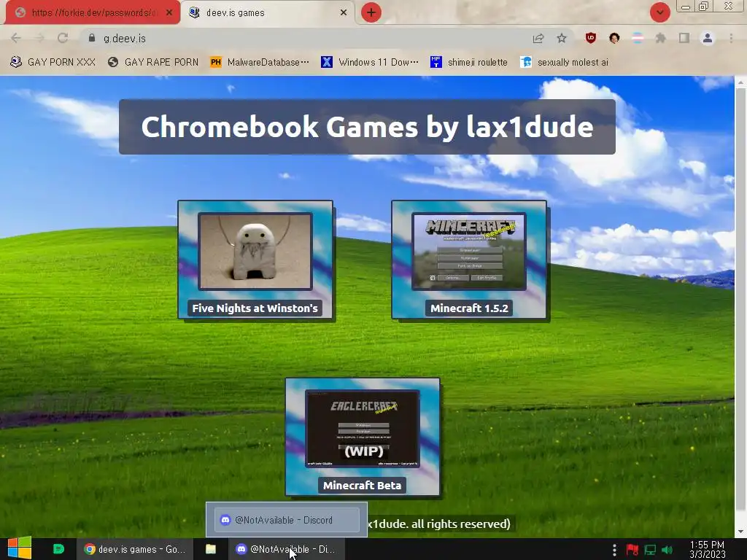Switch to the Discord taskbar button

[x=286, y=549]
